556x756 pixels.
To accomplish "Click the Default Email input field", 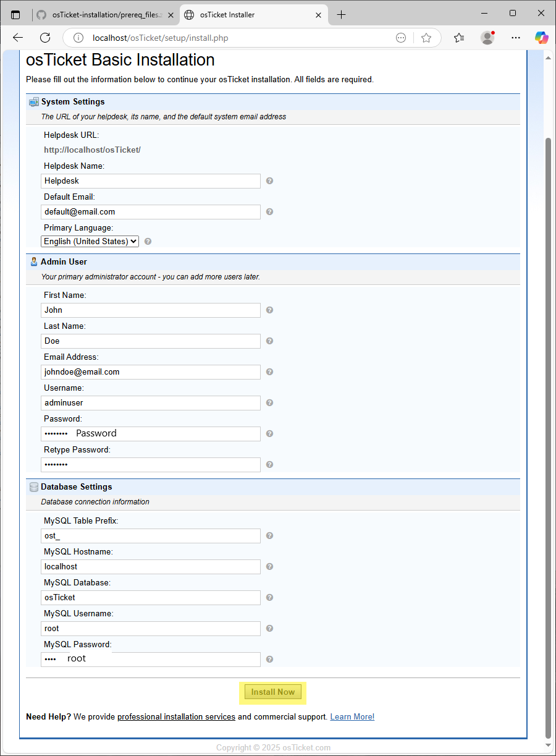I will pyautogui.click(x=151, y=212).
